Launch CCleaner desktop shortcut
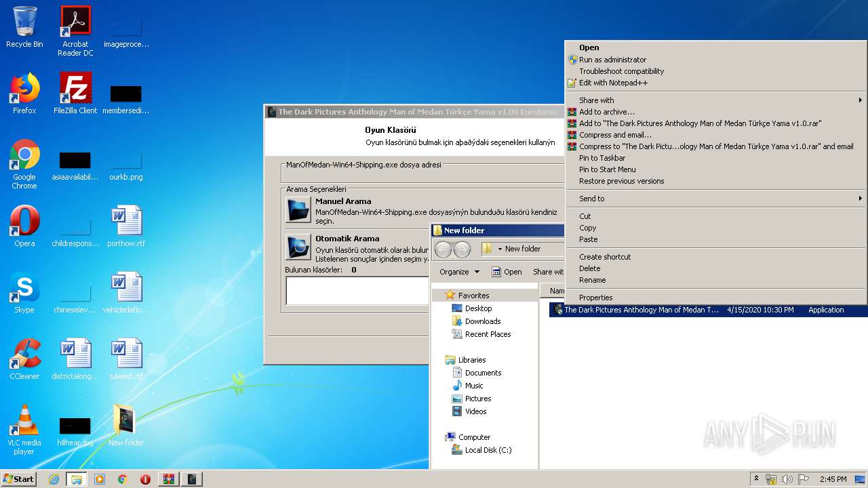Screen dimensions: 868x488 pyautogui.click(x=24, y=359)
